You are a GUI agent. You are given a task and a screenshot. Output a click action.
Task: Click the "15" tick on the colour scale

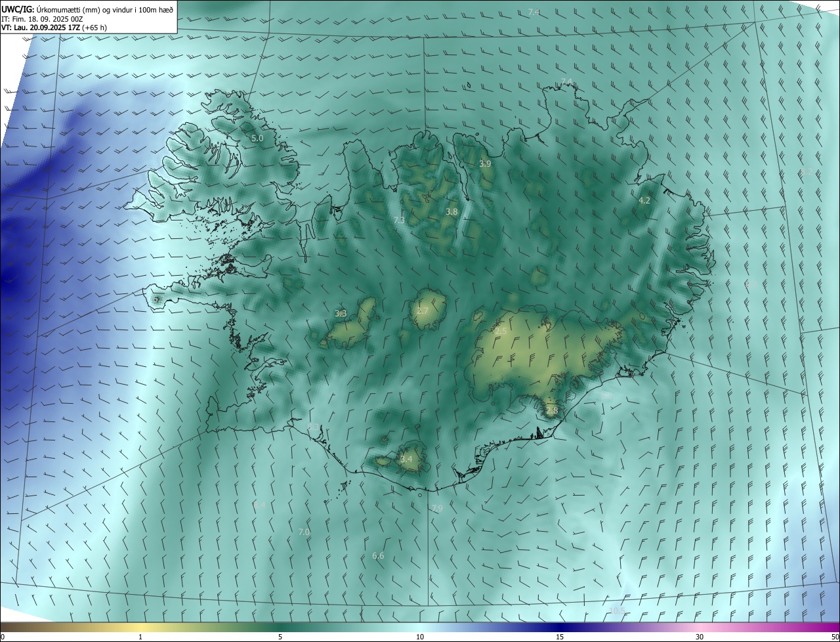(560, 637)
